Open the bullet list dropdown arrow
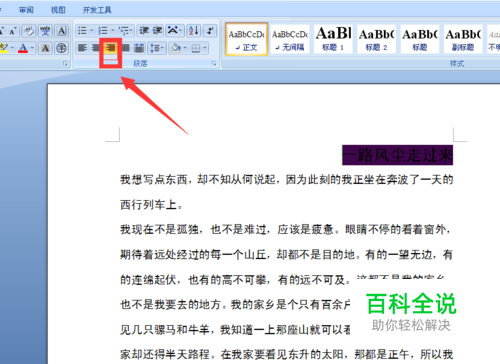Image resolution: width=500 pixels, height=364 pixels. click(x=92, y=31)
